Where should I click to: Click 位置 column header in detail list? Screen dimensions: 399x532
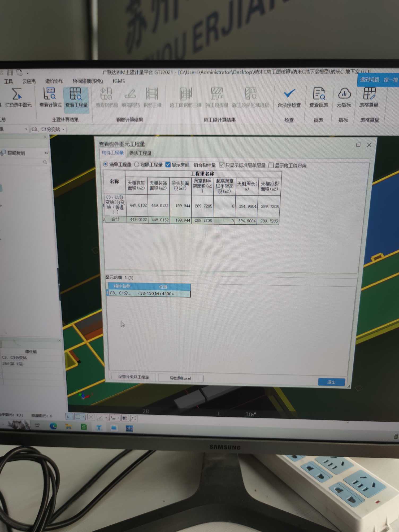pos(163,286)
